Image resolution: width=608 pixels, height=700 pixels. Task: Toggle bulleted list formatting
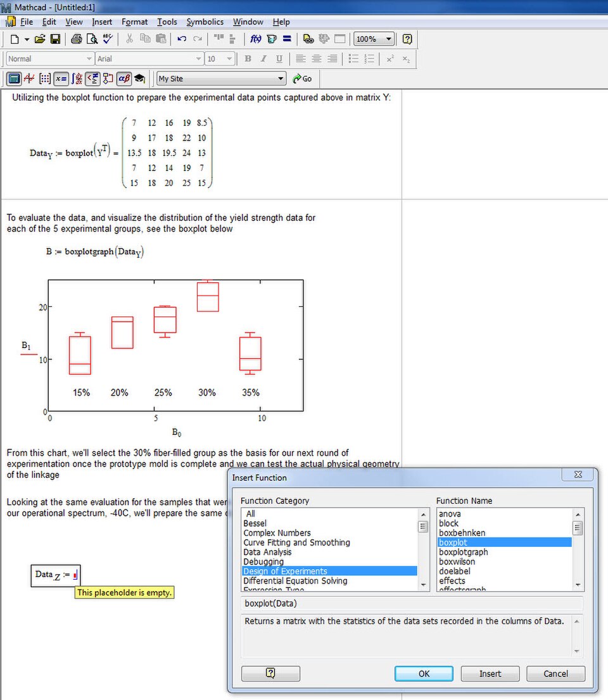click(x=353, y=59)
